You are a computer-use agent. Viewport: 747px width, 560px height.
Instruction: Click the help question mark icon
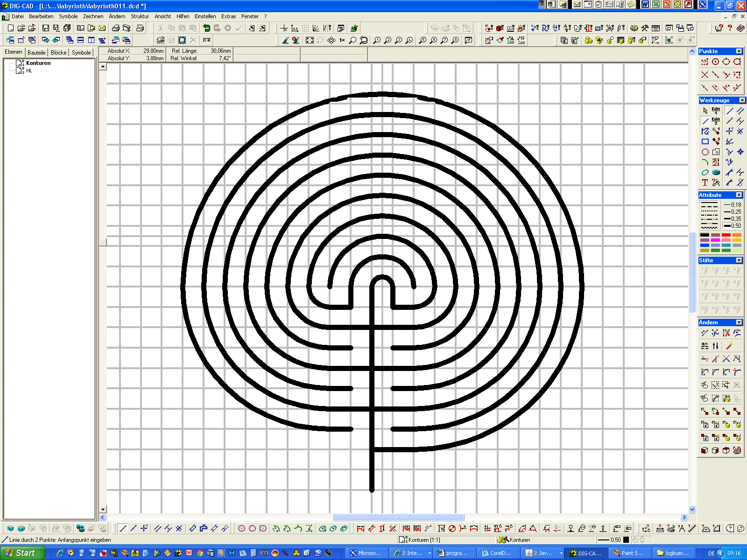click(730, 28)
